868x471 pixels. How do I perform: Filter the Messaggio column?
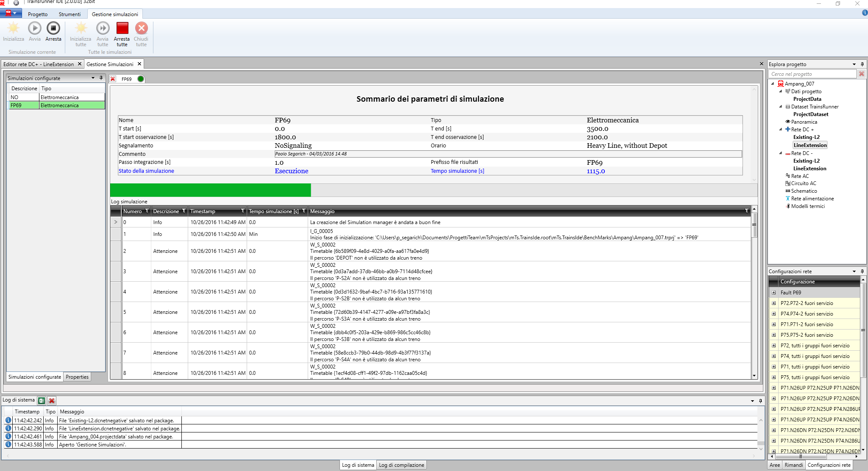click(746, 211)
